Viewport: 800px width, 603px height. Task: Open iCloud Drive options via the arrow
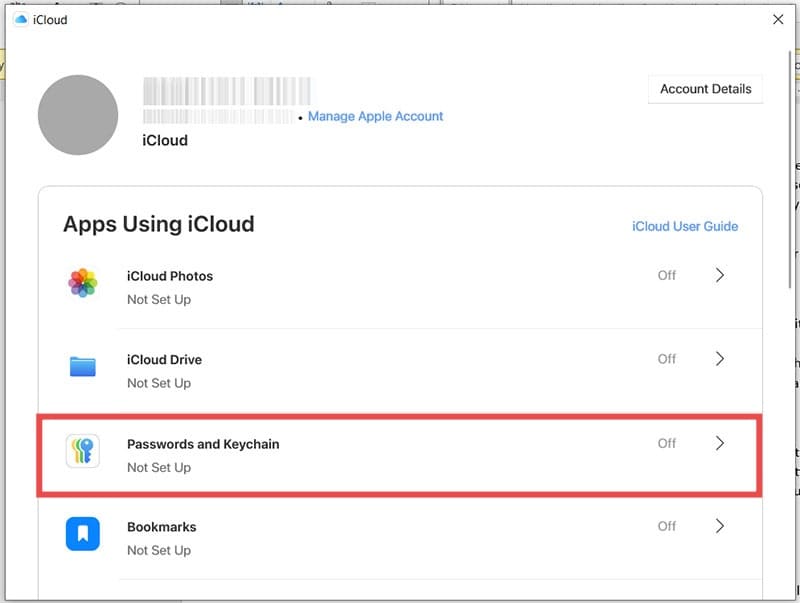click(720, 359)
